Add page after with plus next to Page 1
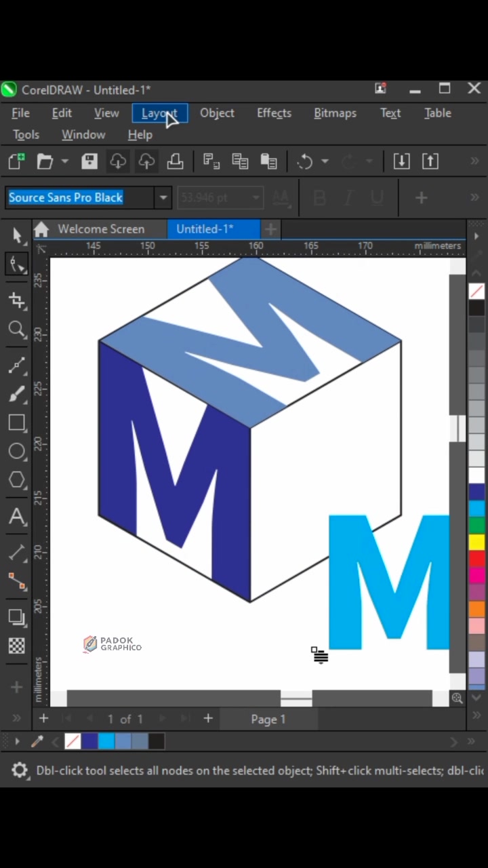488x868 pixels. tap(208, 719)
